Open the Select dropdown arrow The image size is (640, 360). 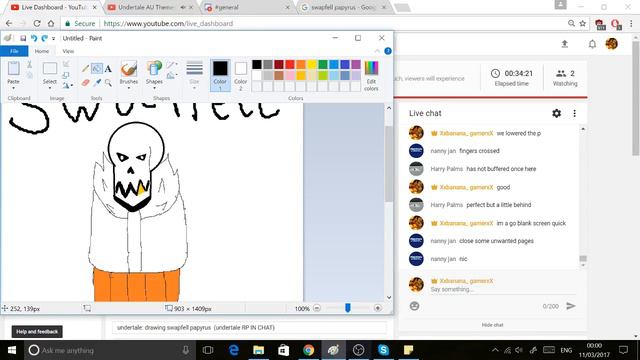[x=50, y=88]
